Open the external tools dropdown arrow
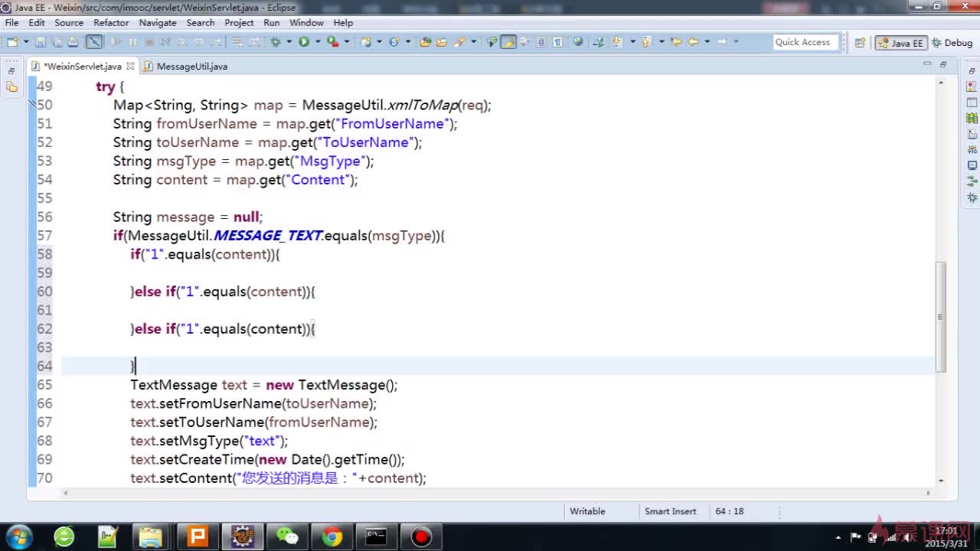 click(347, 42)
